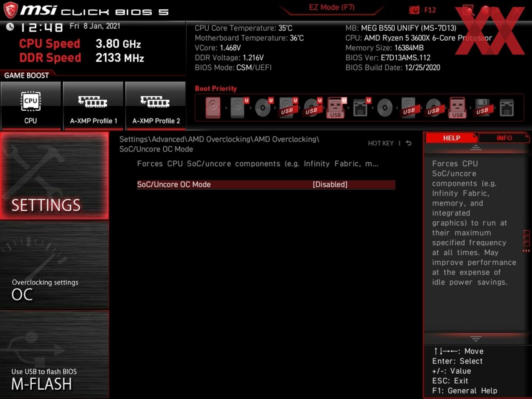This screenshot has height=399, width=532.
Task: Switch to the INFO tab
Action: click(x=504, y=138)
